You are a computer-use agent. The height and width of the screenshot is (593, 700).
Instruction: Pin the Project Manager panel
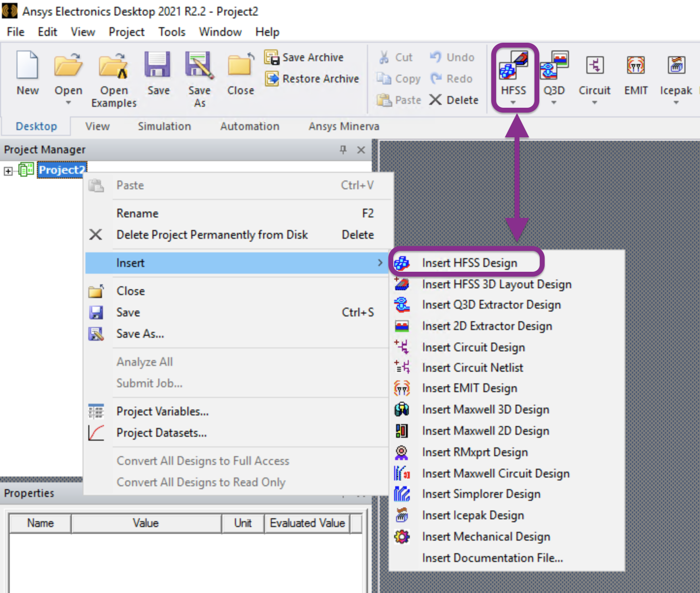343,149
